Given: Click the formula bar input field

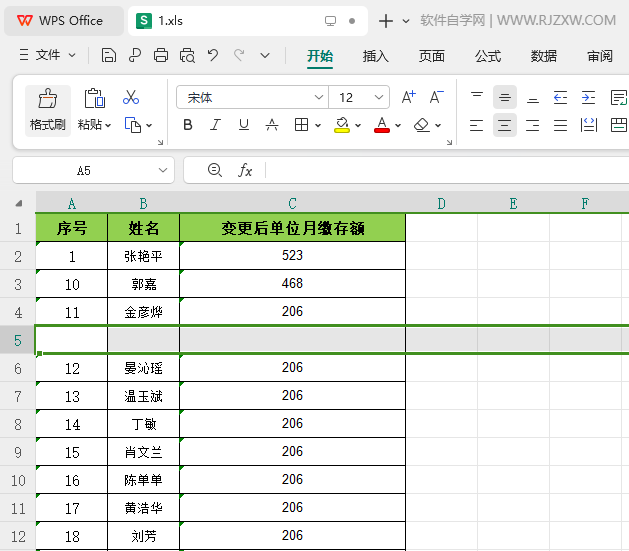Looking at the screenshot, I should click(x=447, y=170).
